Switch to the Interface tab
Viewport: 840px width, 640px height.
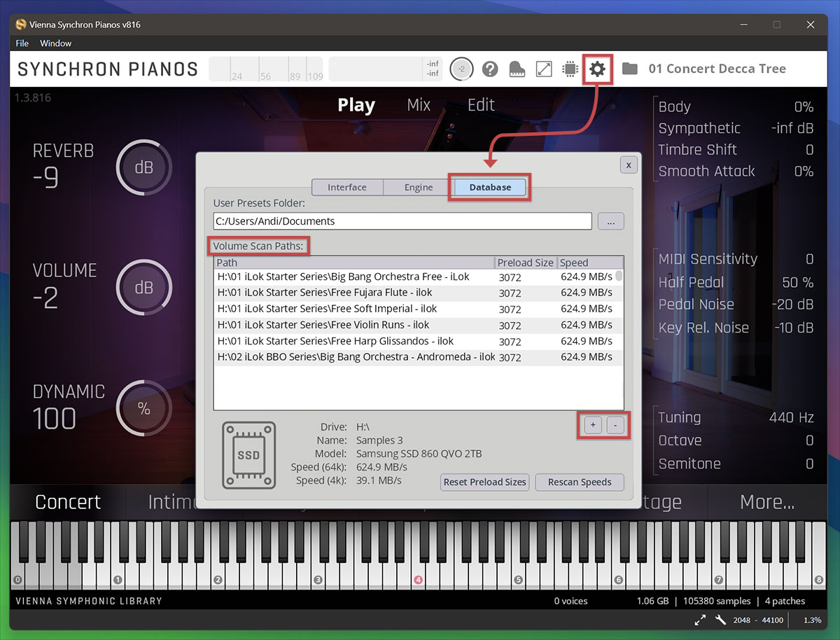[x=347, y=187]
